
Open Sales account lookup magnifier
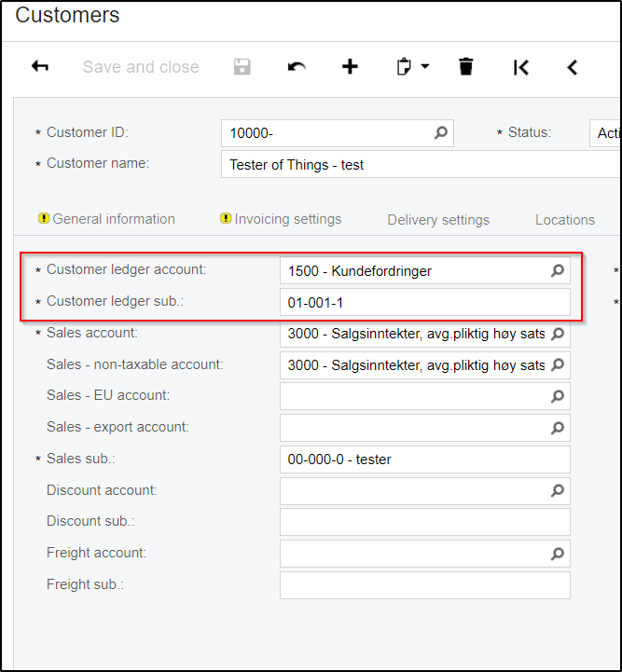[x=557, y=334]
